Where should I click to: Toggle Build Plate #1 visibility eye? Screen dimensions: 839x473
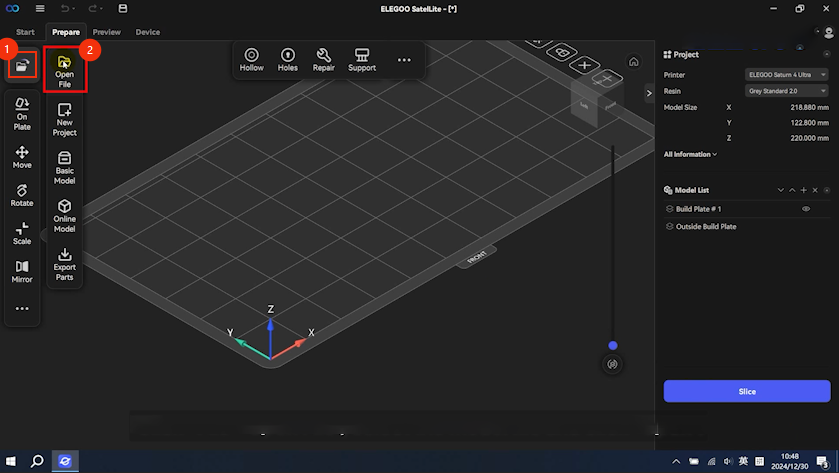[806, 209]
